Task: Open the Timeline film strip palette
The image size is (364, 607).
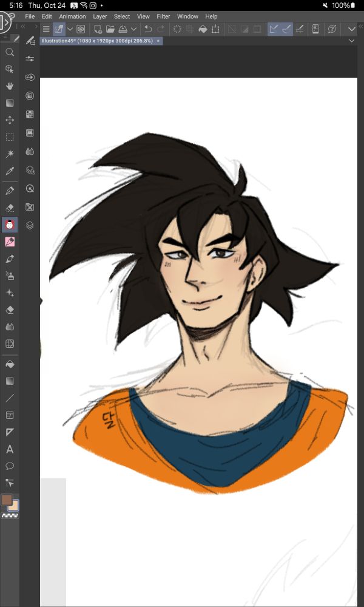Action: (30, 133)
